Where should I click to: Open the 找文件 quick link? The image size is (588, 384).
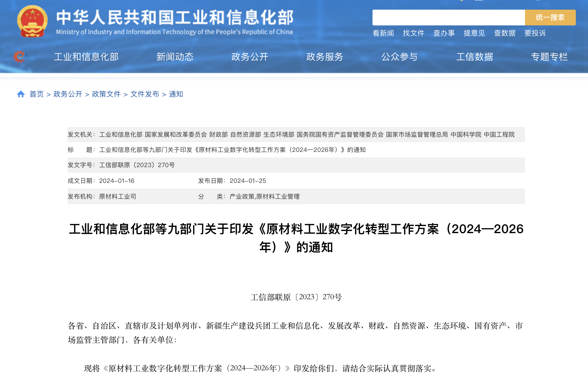pyautogui.click(x=413, y=33)
